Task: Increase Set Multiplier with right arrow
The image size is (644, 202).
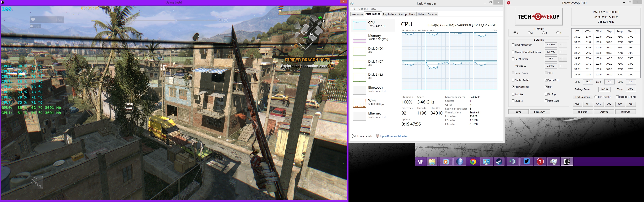Action: pyautogui.click(x=565, y=59)
